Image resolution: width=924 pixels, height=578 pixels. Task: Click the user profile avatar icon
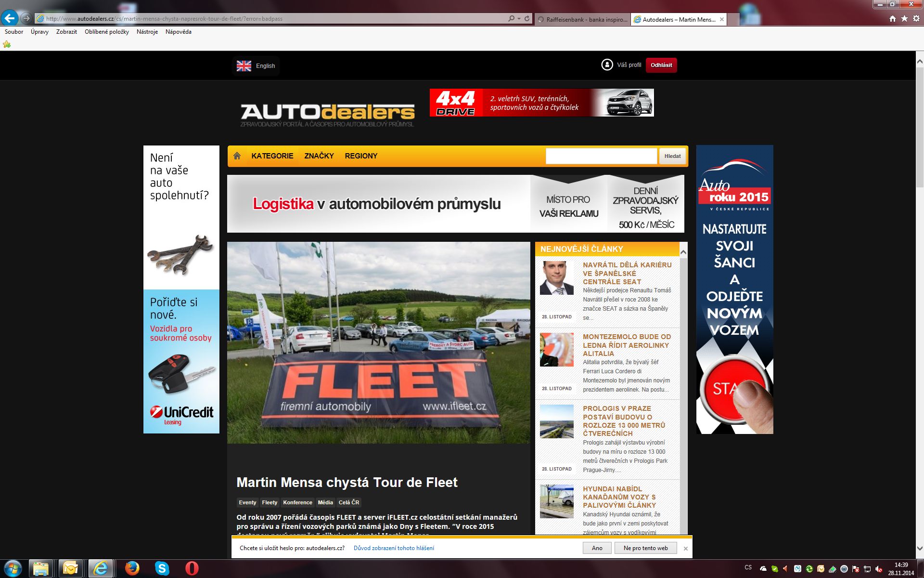[607, 65]
